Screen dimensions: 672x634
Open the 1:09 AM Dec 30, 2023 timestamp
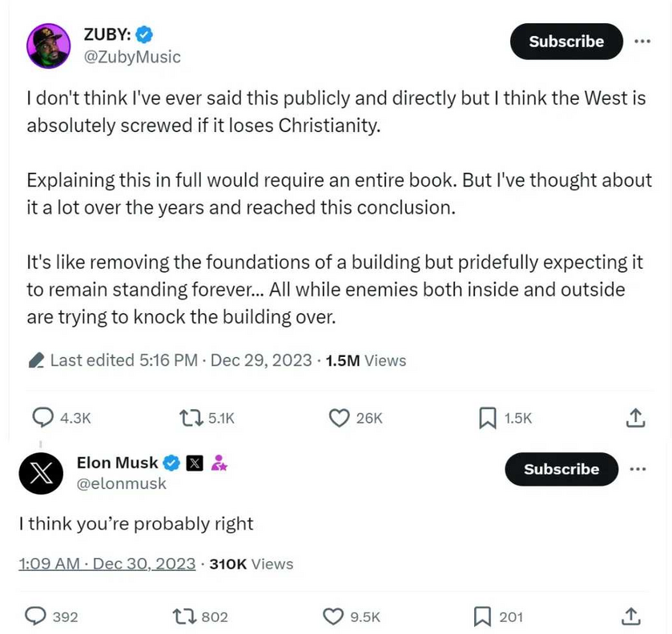pos(107,564)
